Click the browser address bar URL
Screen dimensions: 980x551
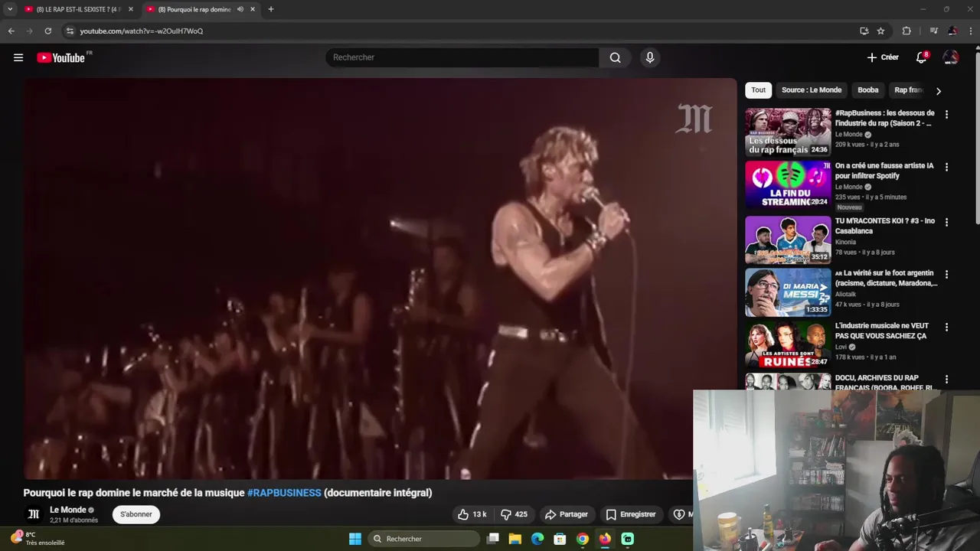(142, 31)
